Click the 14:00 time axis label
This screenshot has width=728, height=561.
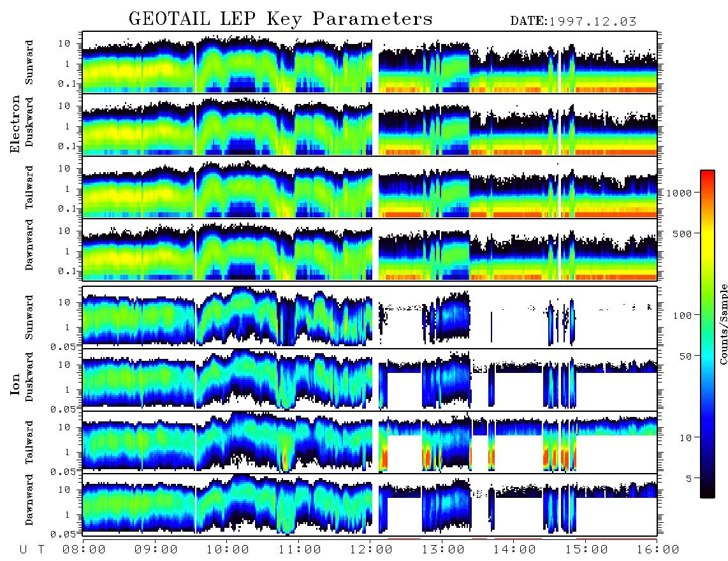tap(514, 550)
